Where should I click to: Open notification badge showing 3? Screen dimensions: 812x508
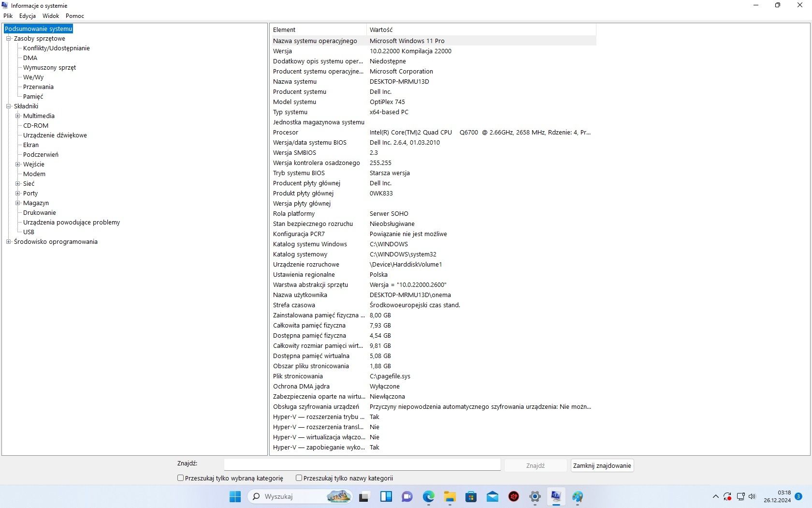pyautogui.click(x=798, y=496)
